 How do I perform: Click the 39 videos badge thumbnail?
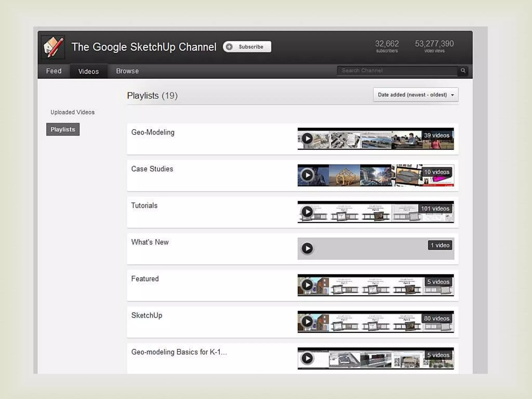coord(436,136)
